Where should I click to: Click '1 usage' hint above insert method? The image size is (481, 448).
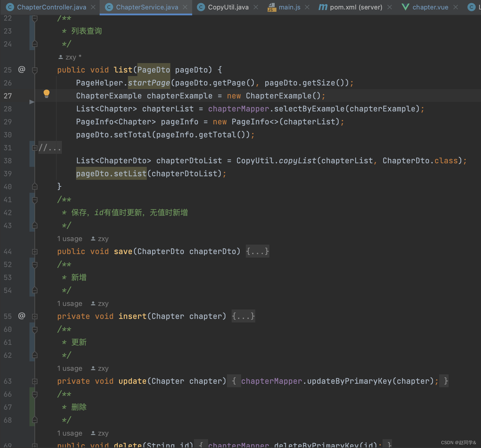coord(70,304)
